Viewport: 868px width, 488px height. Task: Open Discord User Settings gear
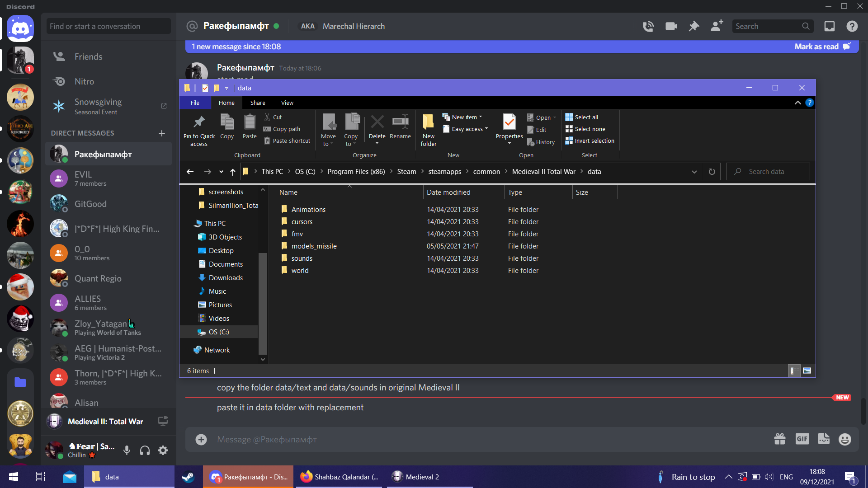tap(163, 450)
